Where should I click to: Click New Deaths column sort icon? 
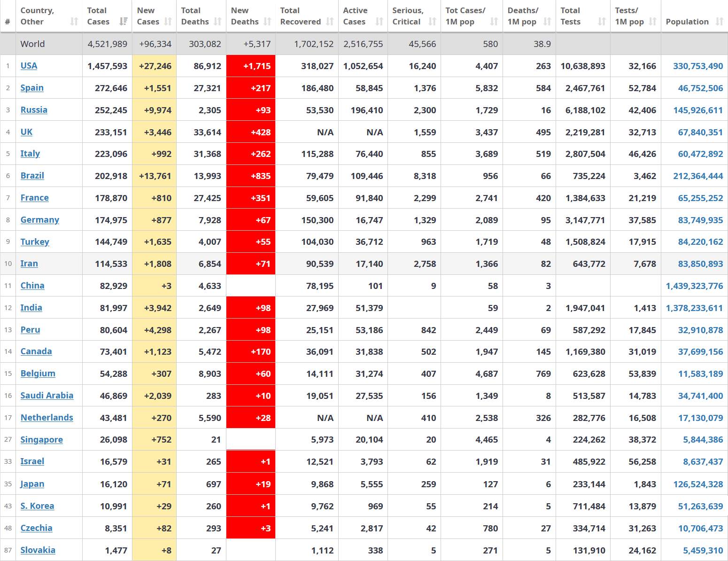267,22
